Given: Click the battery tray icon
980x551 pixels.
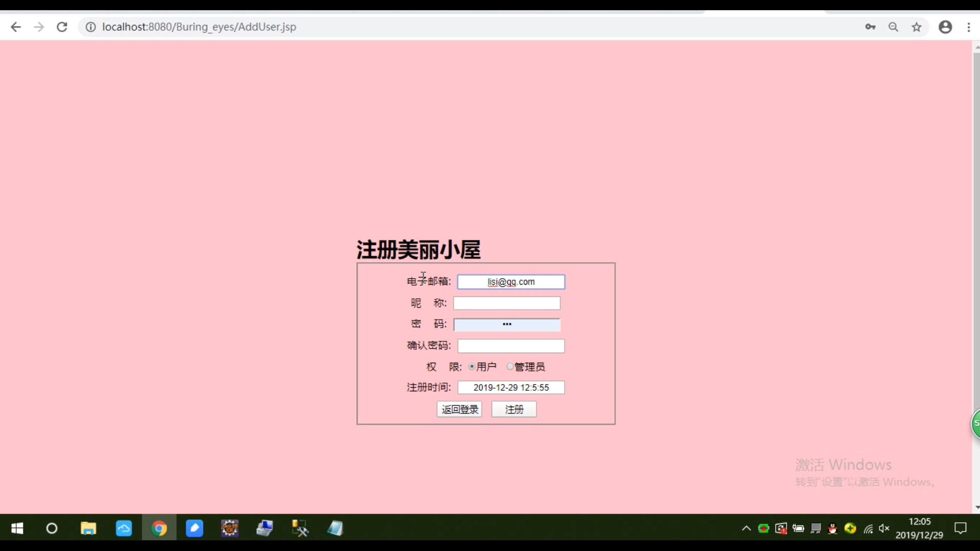Looking at the screenshot, I should click(798, 529).
